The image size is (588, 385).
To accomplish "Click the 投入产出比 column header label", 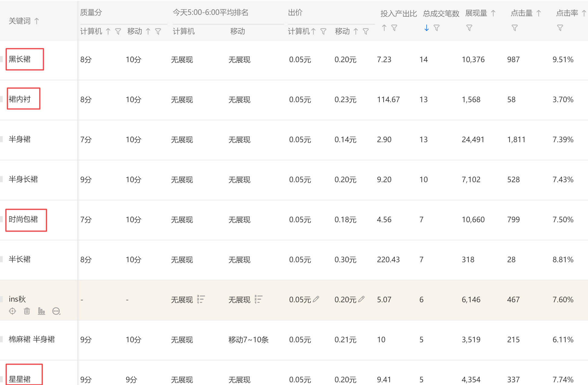I will 399,13.
